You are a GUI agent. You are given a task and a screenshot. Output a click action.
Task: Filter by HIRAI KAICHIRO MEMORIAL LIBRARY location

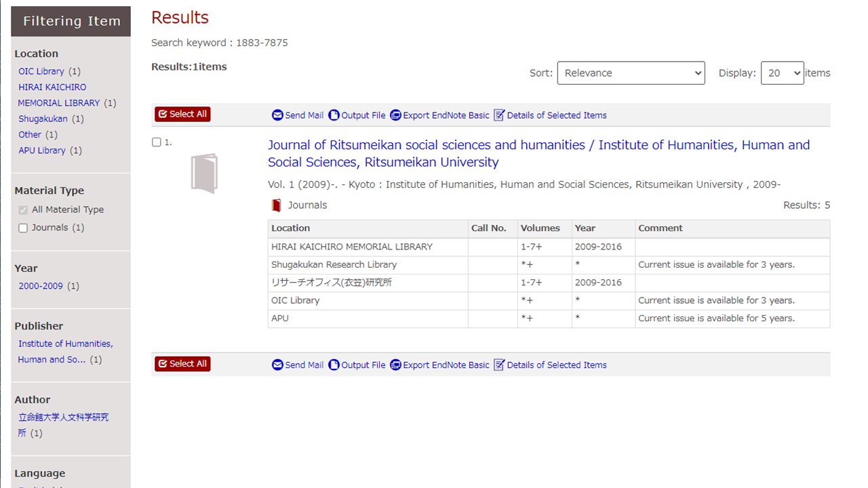point(59,95)
